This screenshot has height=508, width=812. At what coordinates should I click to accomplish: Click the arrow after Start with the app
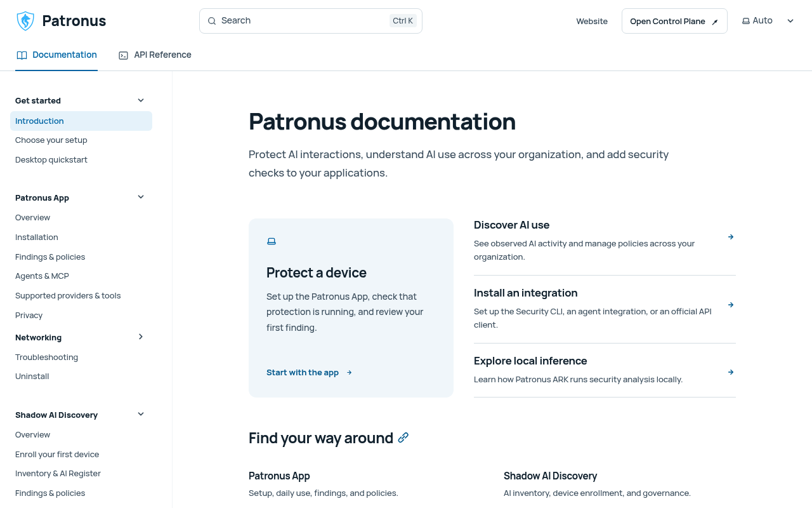click(349, 373)
